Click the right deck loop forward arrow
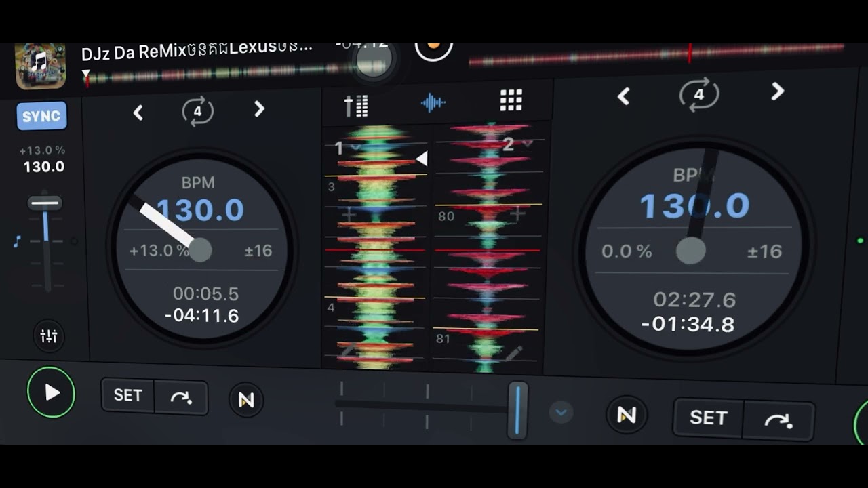 [x=778, y=91]
